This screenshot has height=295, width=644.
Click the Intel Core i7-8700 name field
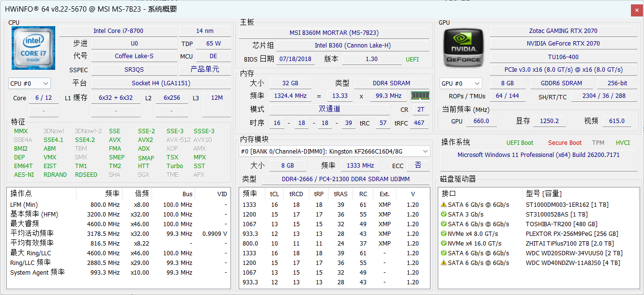(118, 31)
